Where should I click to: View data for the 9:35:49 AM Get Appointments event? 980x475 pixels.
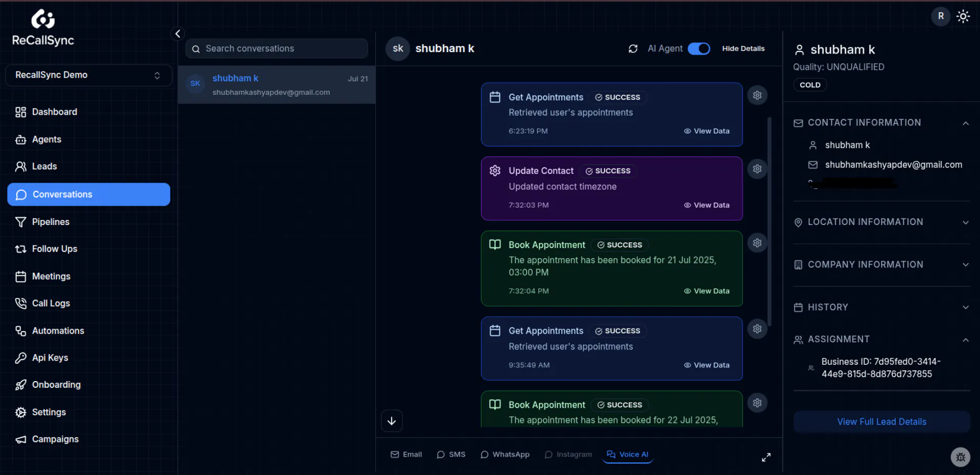pyautogui.click(x=707, y=365)
